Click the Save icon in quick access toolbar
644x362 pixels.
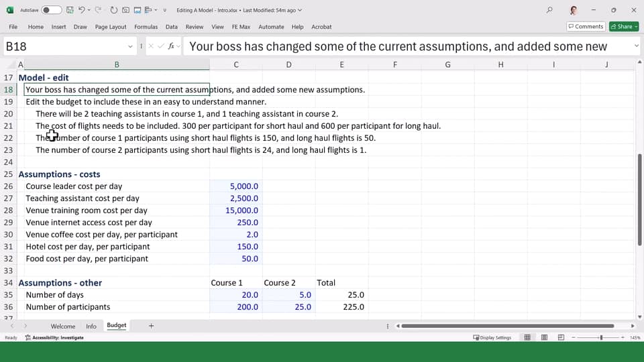(x=70, y=10)
